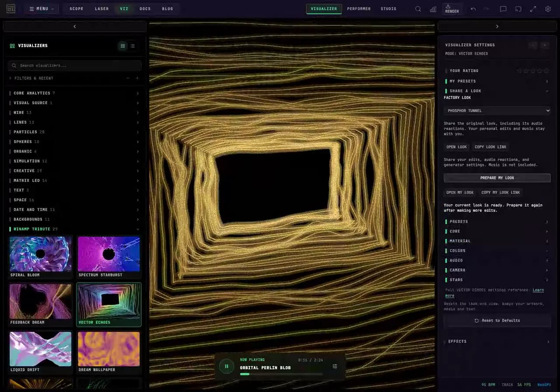
Task: Click the Render download button
Action: tap(452, 9)
